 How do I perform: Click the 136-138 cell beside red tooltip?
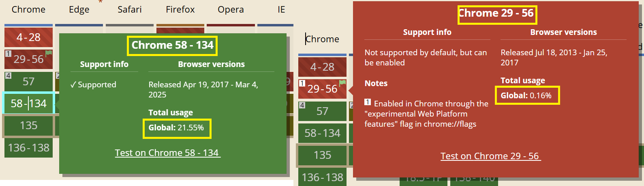click(x=322, y=177)
